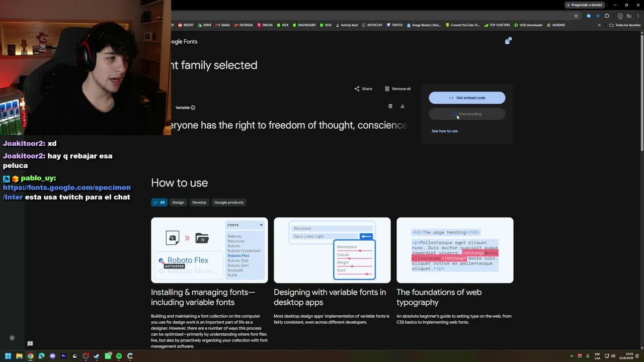This screenshot has height=362, width=644.
Task: Open Designing with variable fonts thumbnail
Action: 332,250
